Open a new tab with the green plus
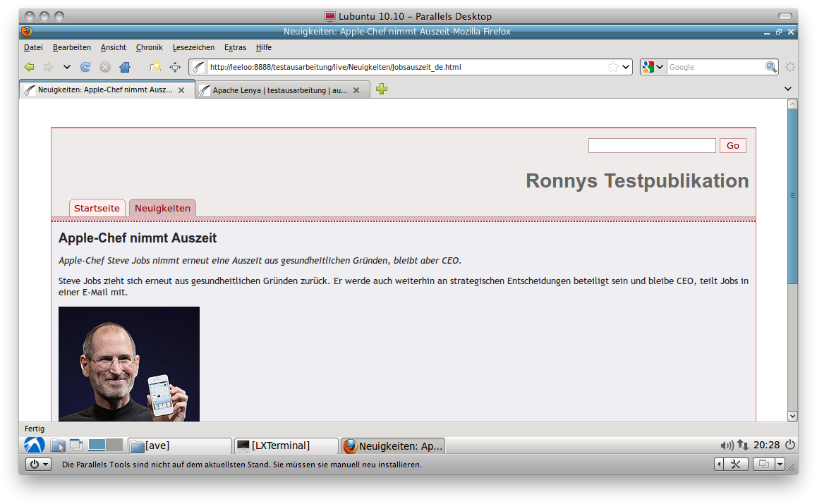This screenshot has width=817, height=504. (382, 89)
